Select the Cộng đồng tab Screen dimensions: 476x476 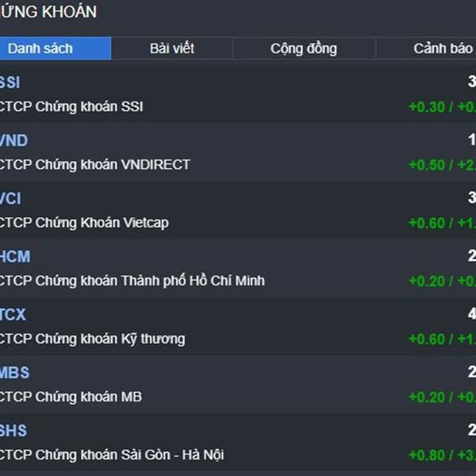pos(303,48)
